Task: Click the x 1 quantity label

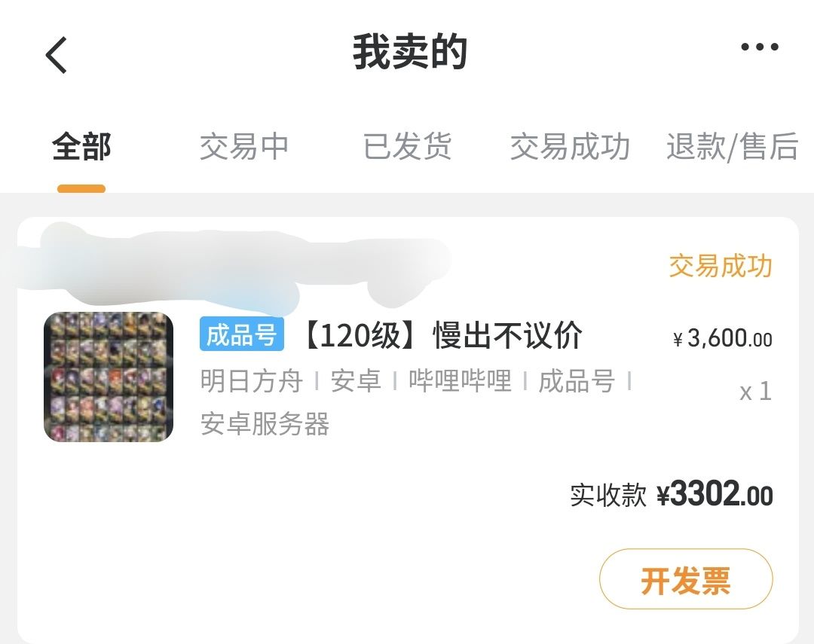Action: click(x=756, y=391)
